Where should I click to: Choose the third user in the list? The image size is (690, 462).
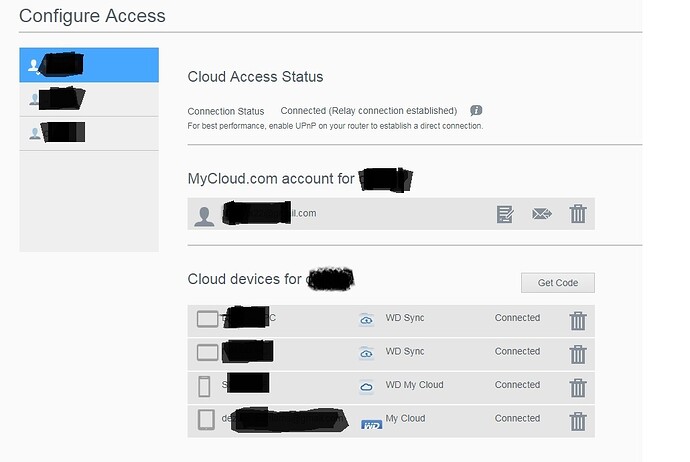pos(88,132)
